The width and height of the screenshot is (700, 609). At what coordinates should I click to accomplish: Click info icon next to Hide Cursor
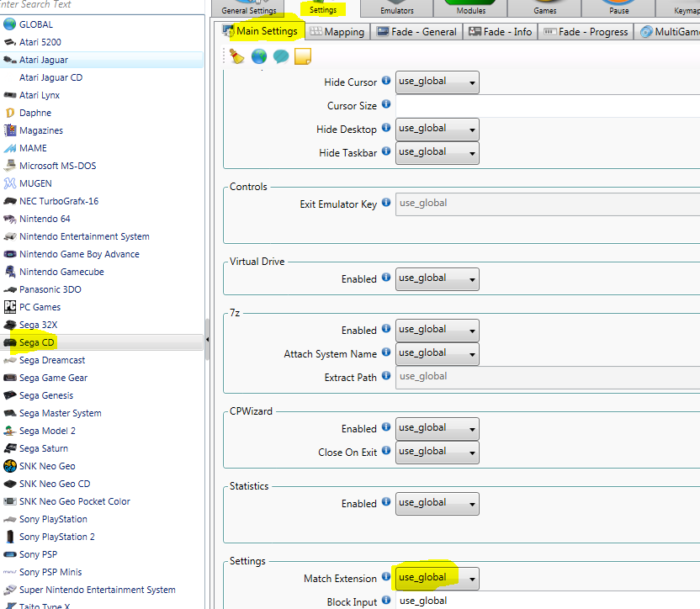386,81
